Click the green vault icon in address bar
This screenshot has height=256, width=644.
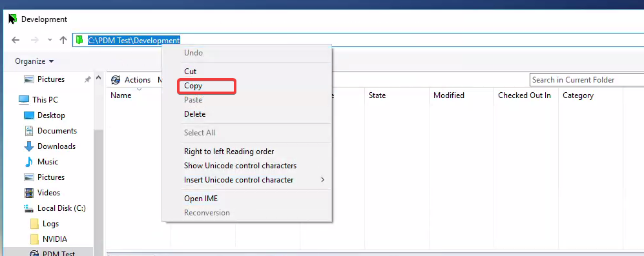coord(79,40)
